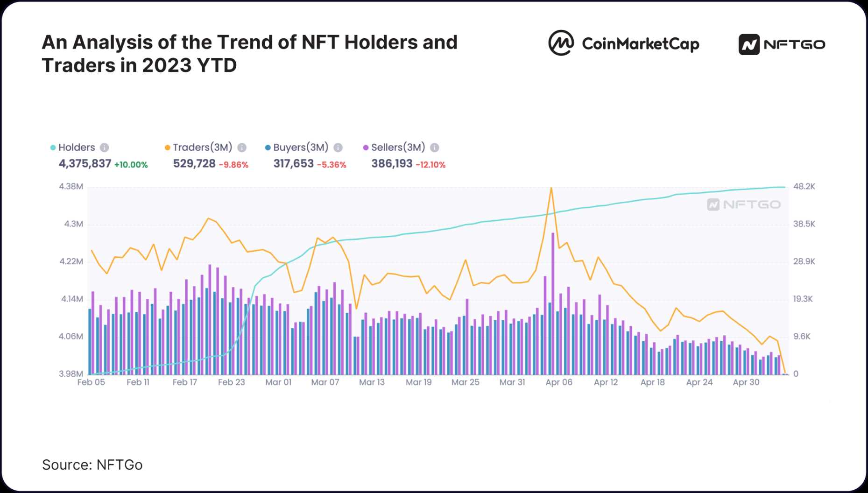Click the Feb 05 axis label
Screen dimensions: 868x493
91,382
